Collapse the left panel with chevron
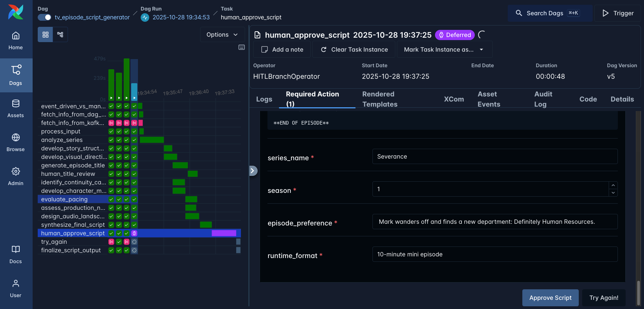 click(x=253, y=171)
